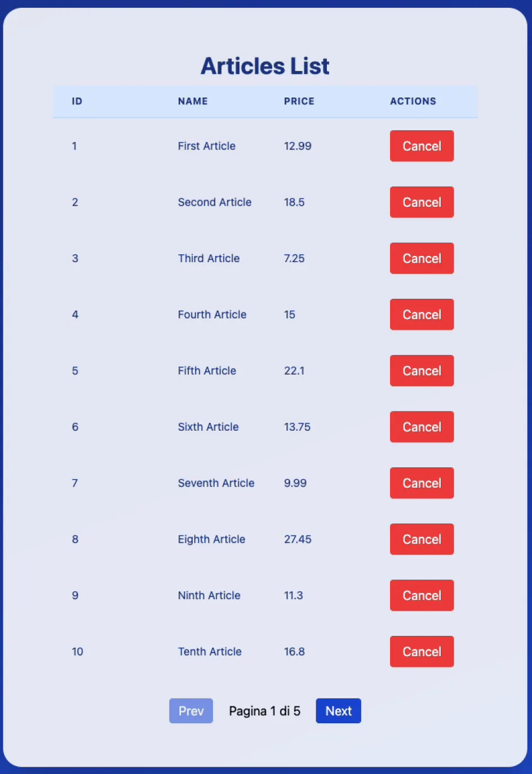Image resolution: width=532 pixels, height=774 pixels.
Task: Click the ID column header
Action: pos(77,101)
